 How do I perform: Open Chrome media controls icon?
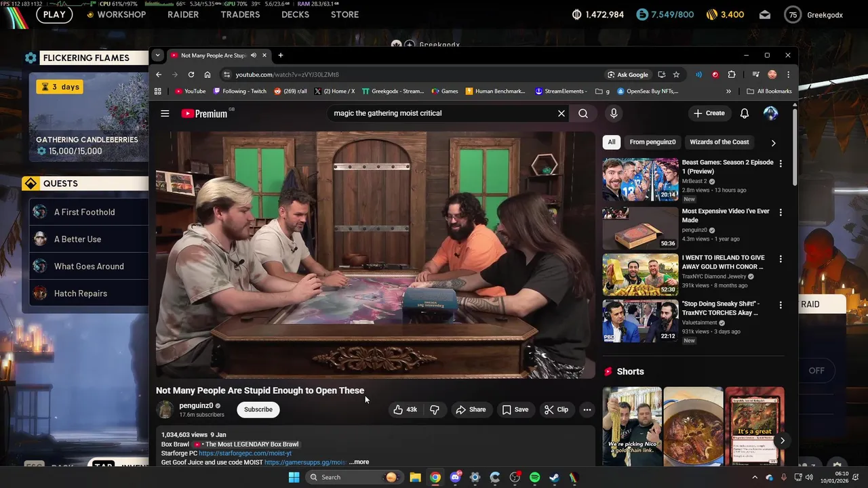(x=755, y=75)
